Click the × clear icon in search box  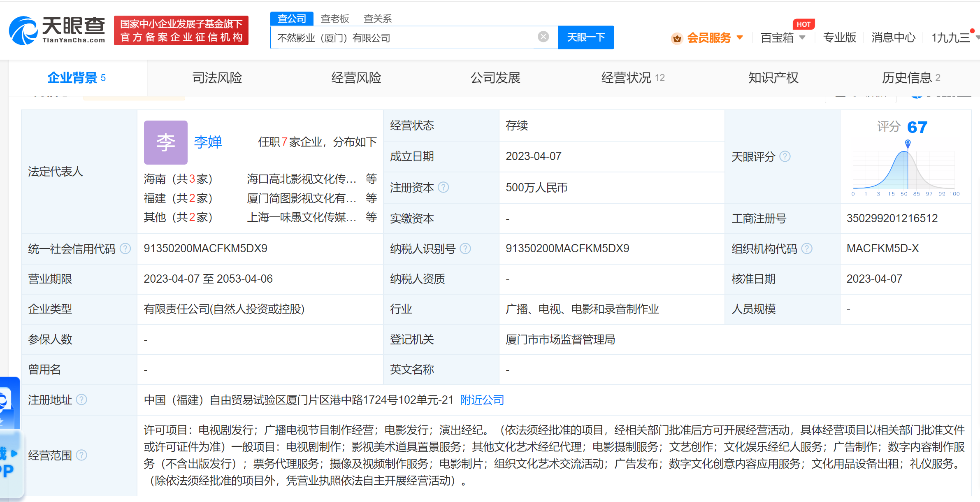click(x=544, y=37)
